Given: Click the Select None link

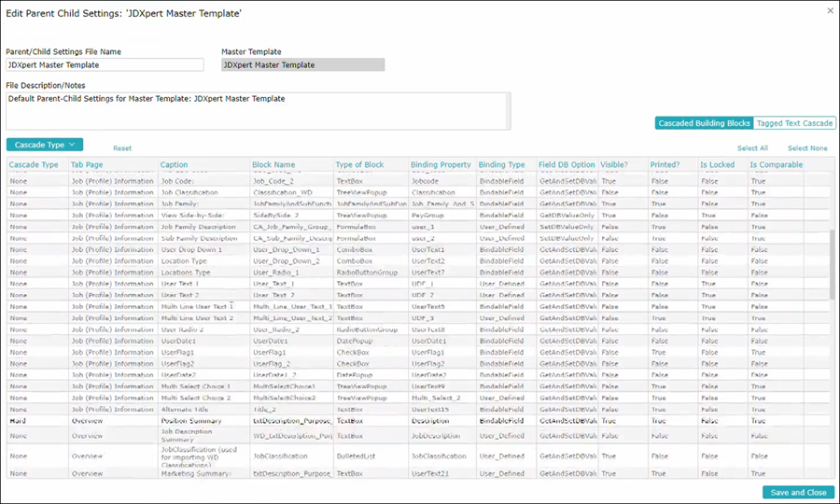Looking at the screenshot, I should click(x=807, y=147).
